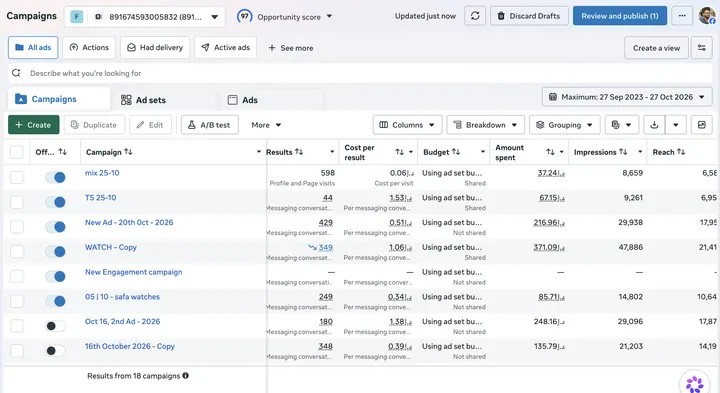Click the info icon next to Results from 18 campaigns

[x=186, y=376]
